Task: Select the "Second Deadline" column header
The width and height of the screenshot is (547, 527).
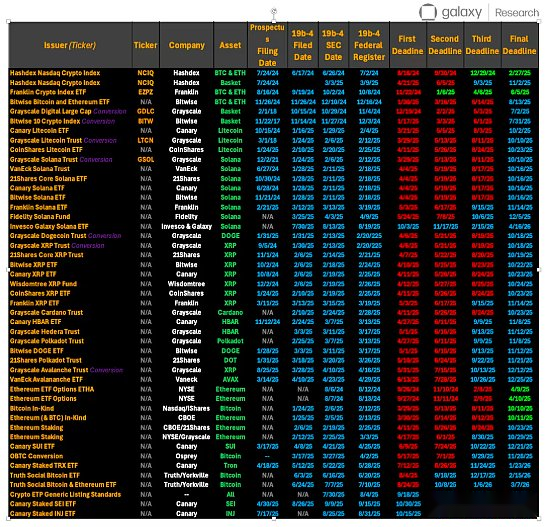Action: 445,45
